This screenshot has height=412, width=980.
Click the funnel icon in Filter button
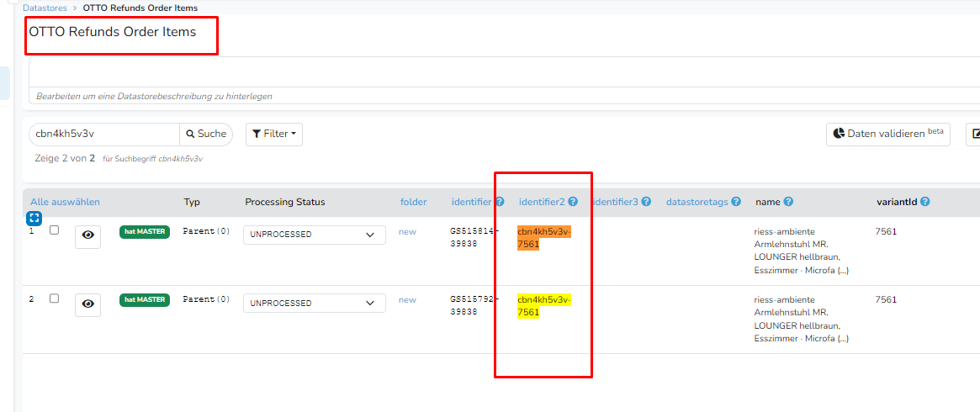pyautogui.click(x=257, y=135)
